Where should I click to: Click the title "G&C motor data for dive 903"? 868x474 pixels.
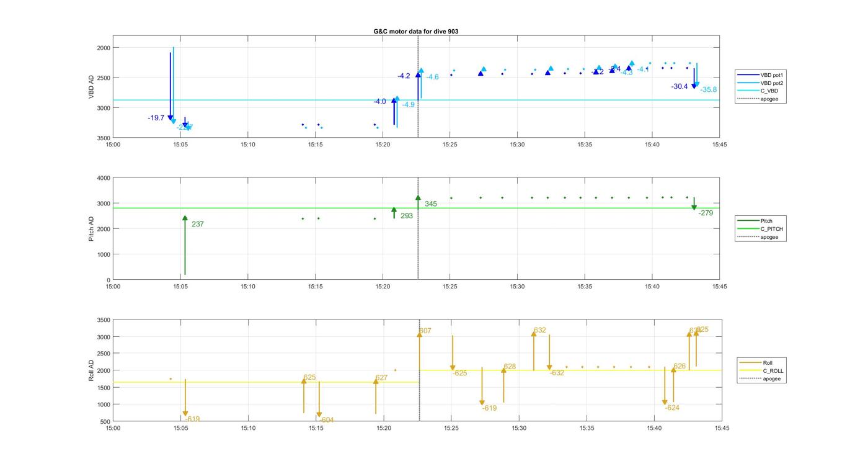(416, 31)
